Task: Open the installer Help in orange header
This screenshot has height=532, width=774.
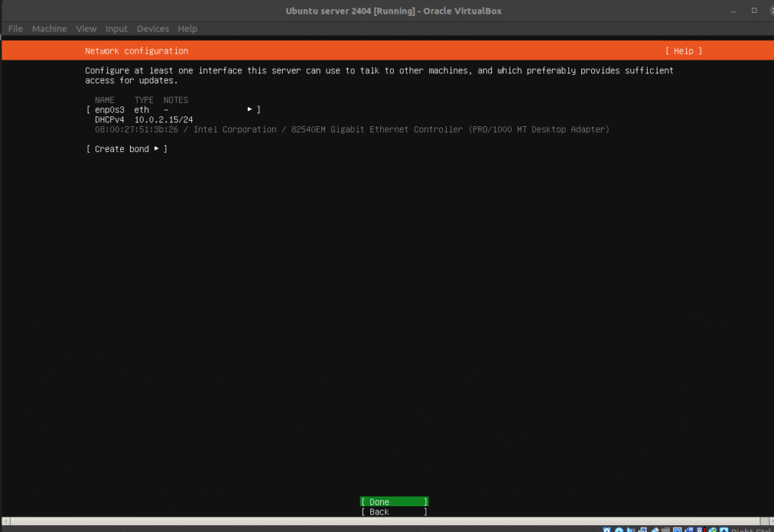Action: click(x=683, y=51)
